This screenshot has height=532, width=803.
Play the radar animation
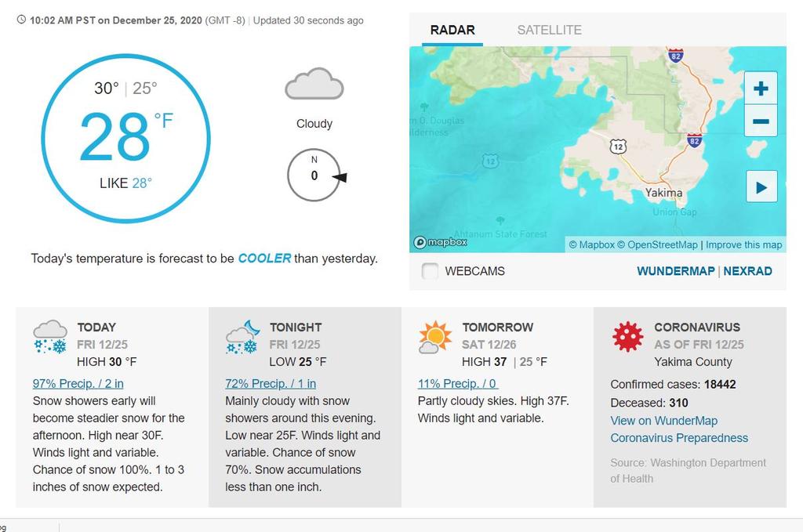(761, 187)
